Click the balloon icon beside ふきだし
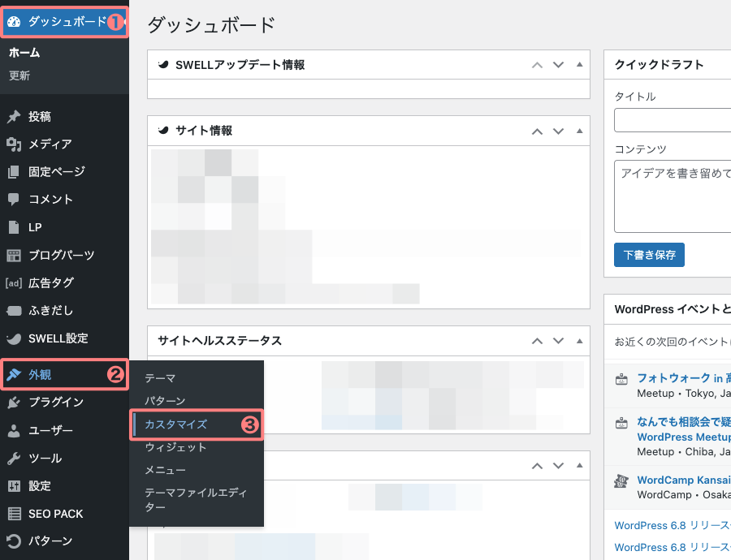The width and height of the screenshot is (731, 560). point(14,311)
